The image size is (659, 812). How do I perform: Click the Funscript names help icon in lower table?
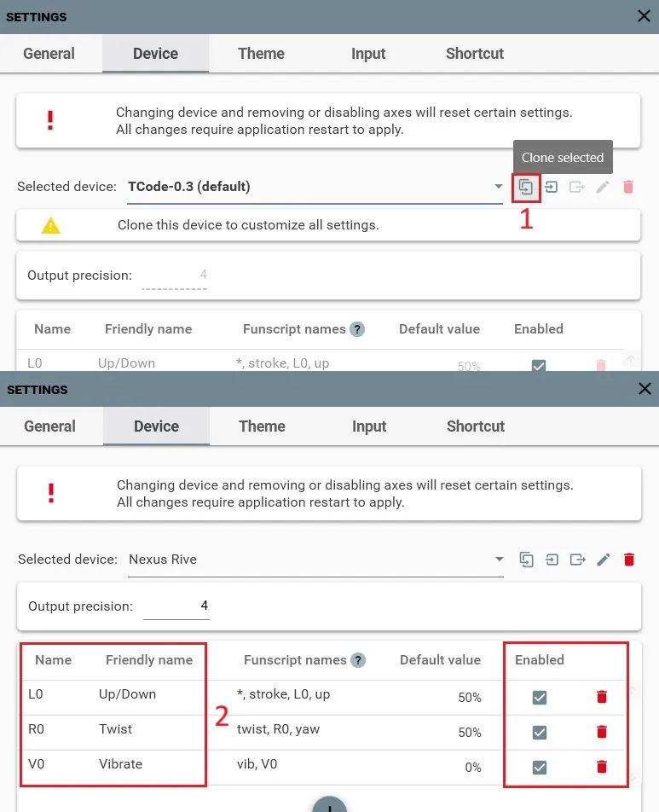click(x=358, y=660)
